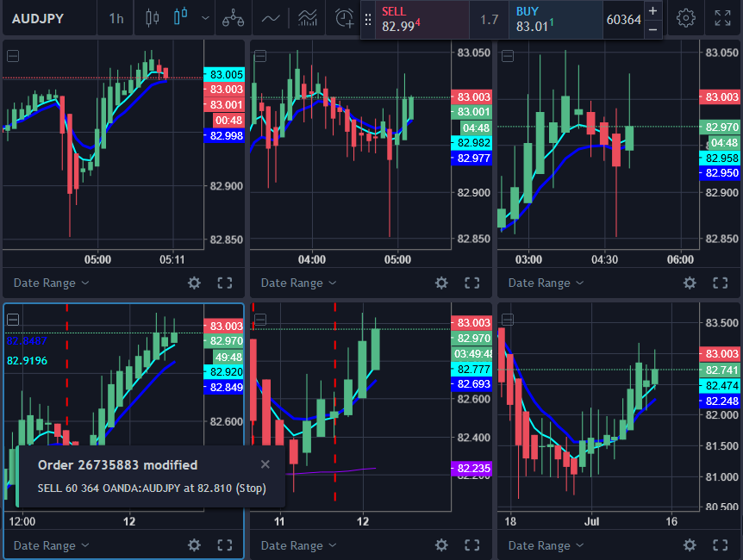Collapse the legend on the top-left chart
Image resolution: width=743 pixels, height=560 pixels.
[13, 56]
